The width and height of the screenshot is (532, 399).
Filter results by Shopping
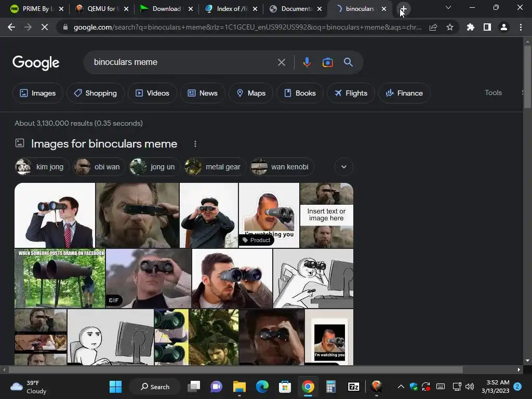pos(96,93)
